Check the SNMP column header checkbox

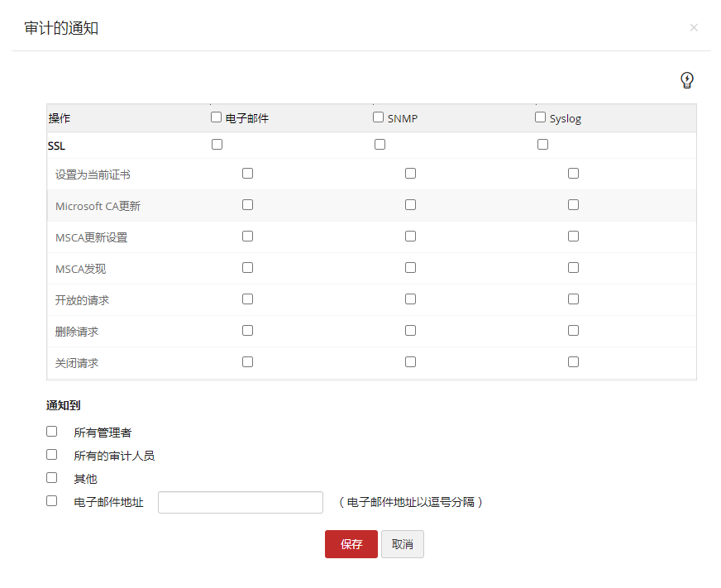(379, 117)
